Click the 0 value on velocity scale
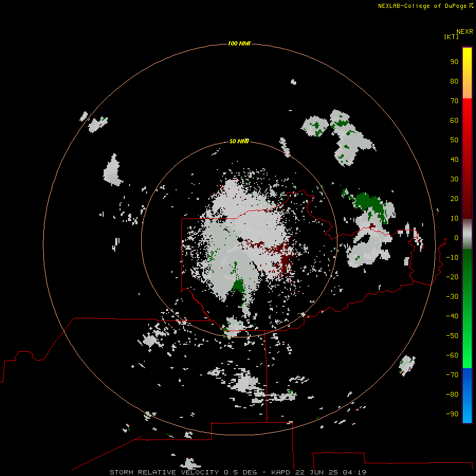This screenshot has width=476, height=476. (456, 238)
